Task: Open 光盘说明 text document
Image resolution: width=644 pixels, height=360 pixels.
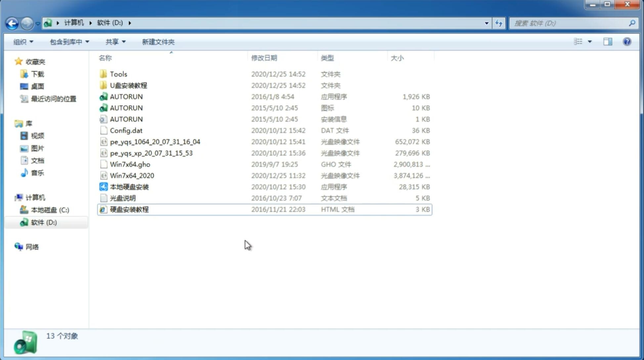Action: 123,198
